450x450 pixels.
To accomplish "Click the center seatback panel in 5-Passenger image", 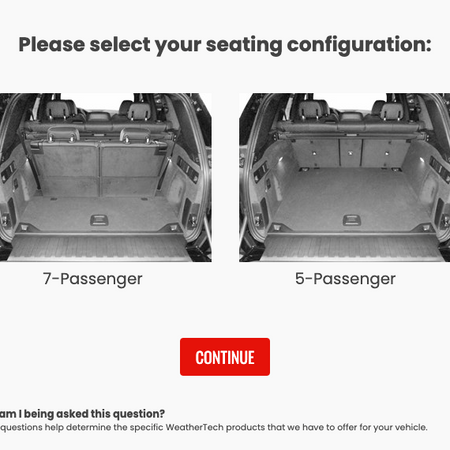I will tap(350, 153).
